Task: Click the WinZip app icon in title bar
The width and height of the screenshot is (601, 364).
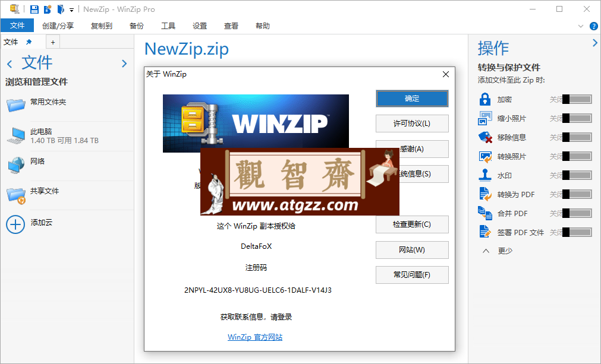Action: 15,9
